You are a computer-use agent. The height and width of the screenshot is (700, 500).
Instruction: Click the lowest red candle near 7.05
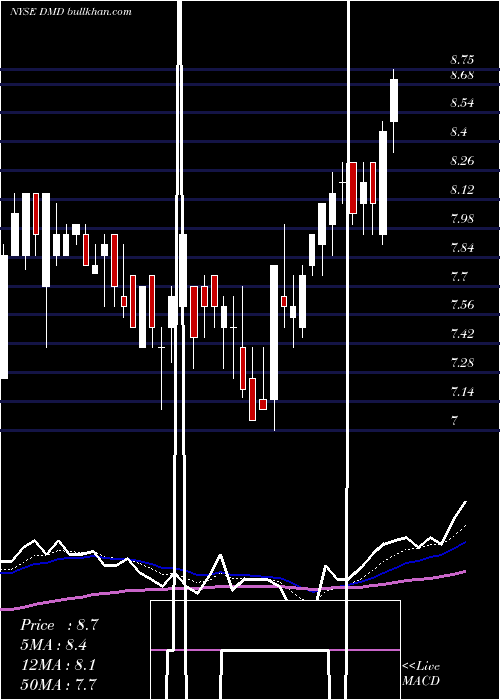click(252, 399)
